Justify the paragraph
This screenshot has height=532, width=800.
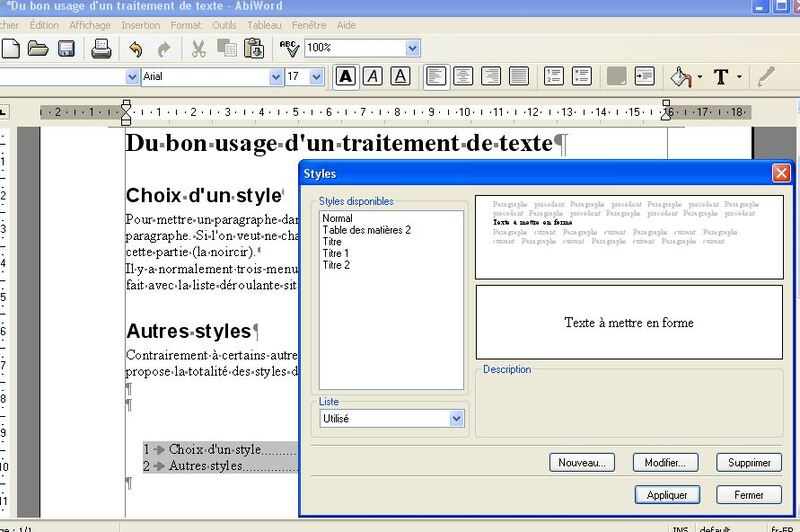click(519, 77)
